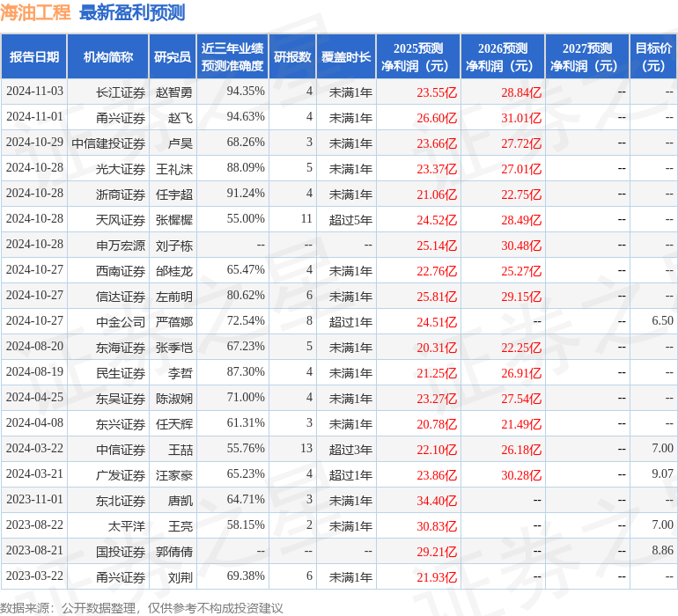The image size is (678, 616).
Task: Click the 目标价(元) column header
Action: click(653, 56)
